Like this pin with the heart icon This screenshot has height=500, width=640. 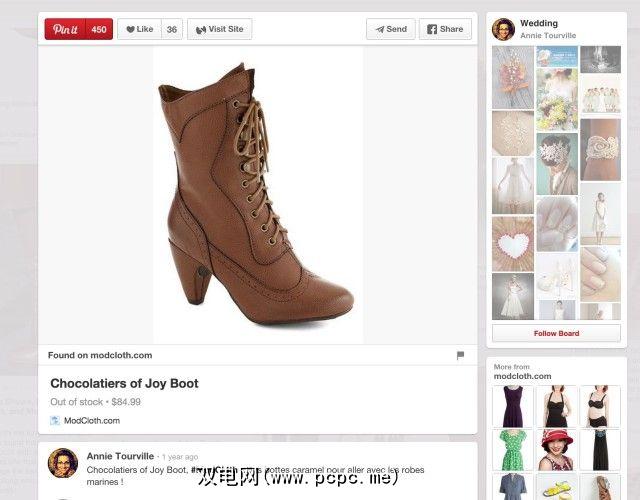tap(140, 29)
